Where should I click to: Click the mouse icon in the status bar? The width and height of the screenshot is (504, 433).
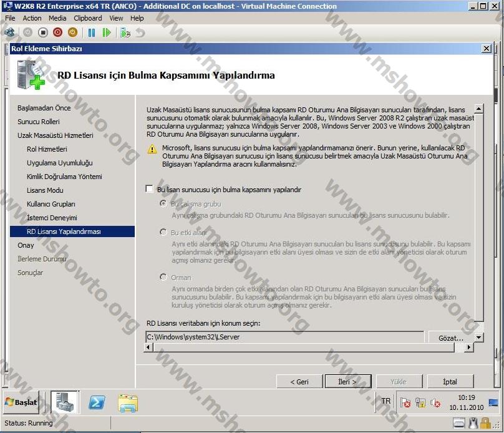[473, 423]
